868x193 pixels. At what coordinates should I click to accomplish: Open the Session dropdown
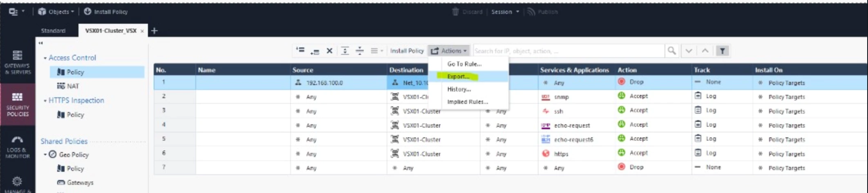[x=505, y=12]
